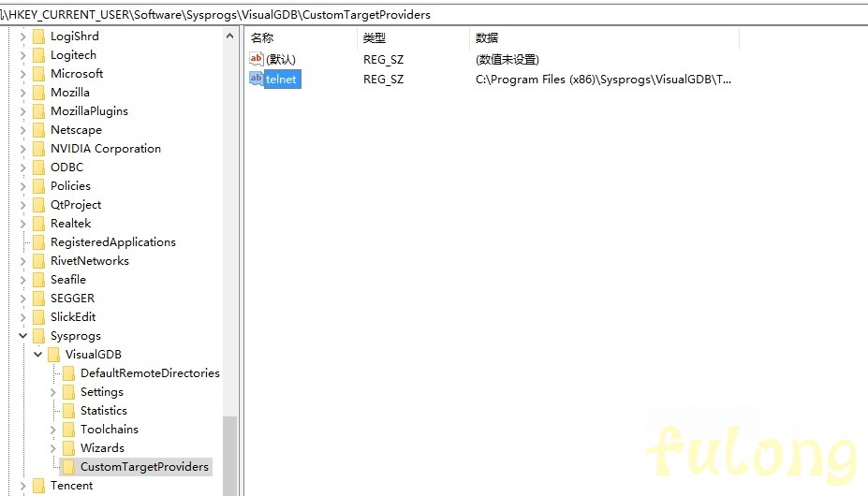Click the RegisteredApplications folder icon
This screenshot has height=496, width=868.
(x=38, y=242)
